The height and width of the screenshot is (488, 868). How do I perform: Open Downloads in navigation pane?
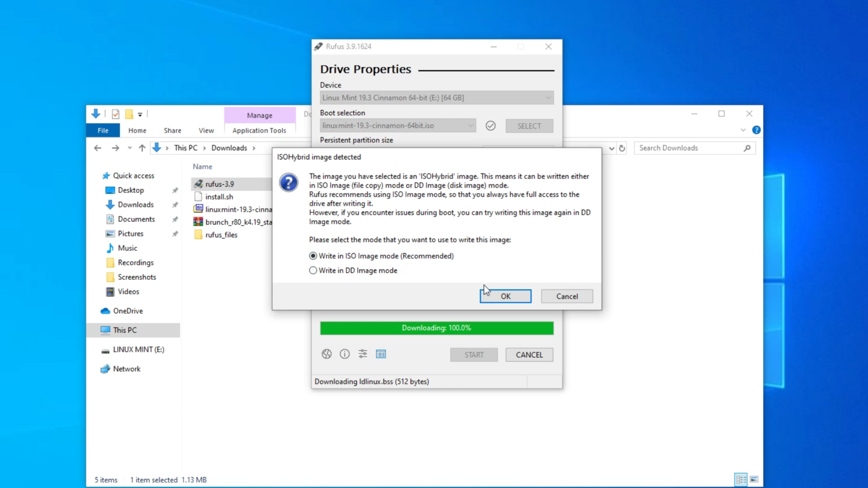pyautogui.click(x=136, y=205)
